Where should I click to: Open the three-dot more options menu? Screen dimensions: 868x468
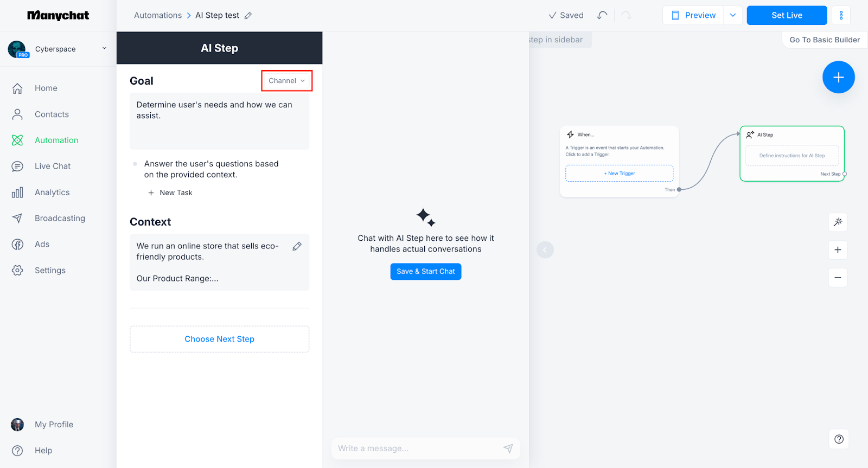(841, 15)
